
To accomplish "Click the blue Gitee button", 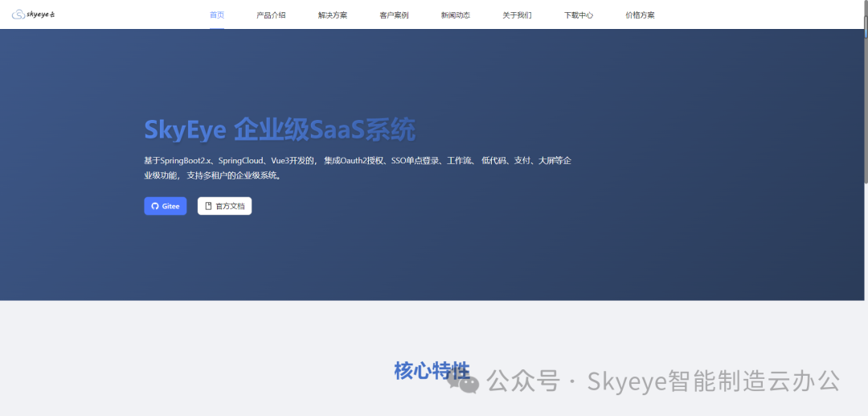I will [x=166, y=206].
